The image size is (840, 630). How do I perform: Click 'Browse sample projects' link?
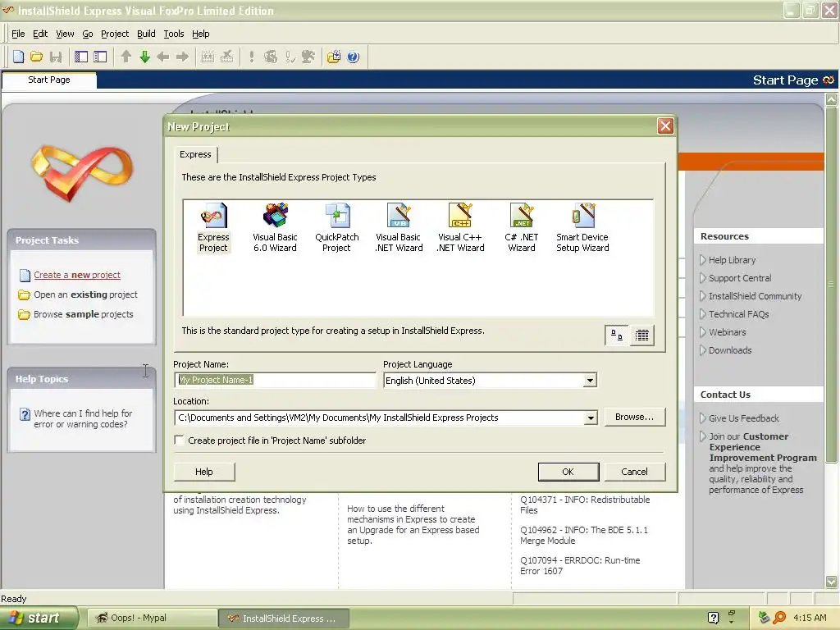coord(84,314)
